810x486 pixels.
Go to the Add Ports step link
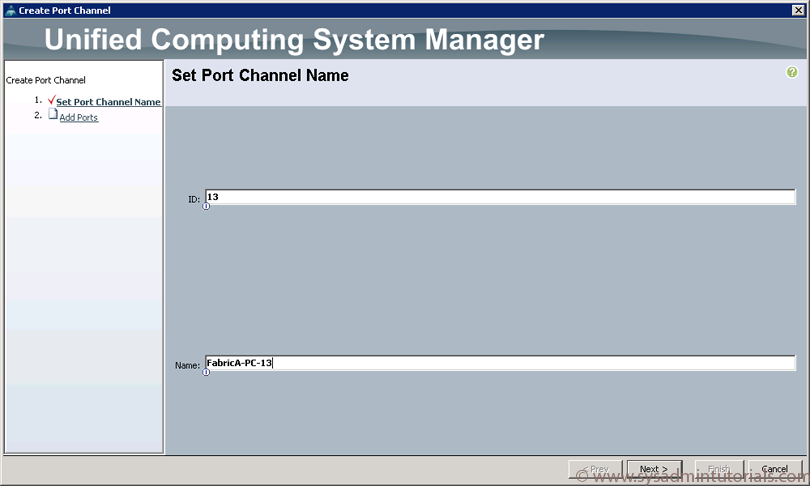(79, 117)
